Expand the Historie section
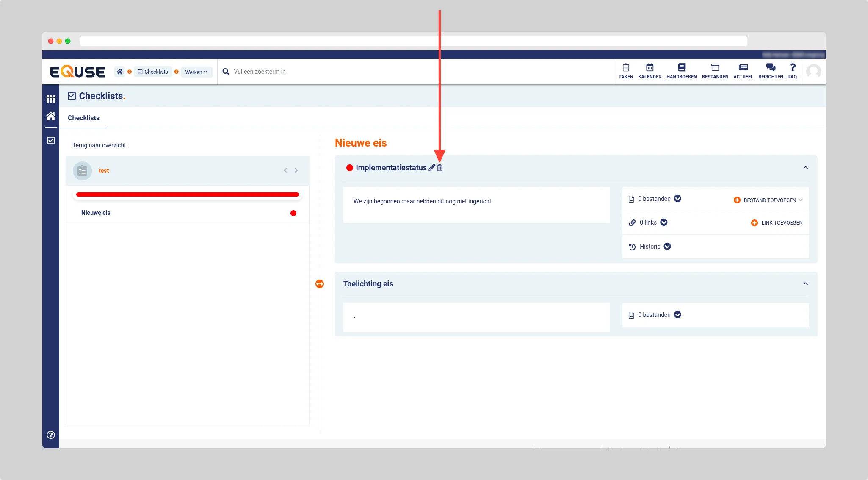The image size is (868, 480). (667, 247)
